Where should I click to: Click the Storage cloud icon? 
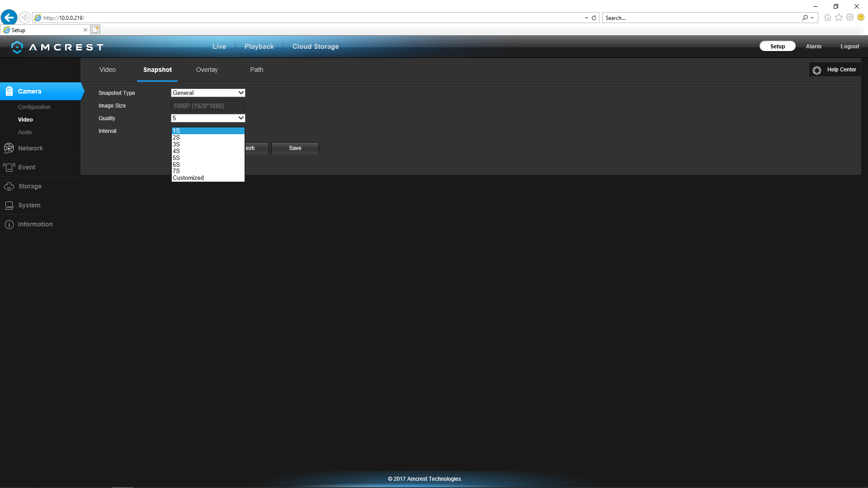click(x=9, y=186)
